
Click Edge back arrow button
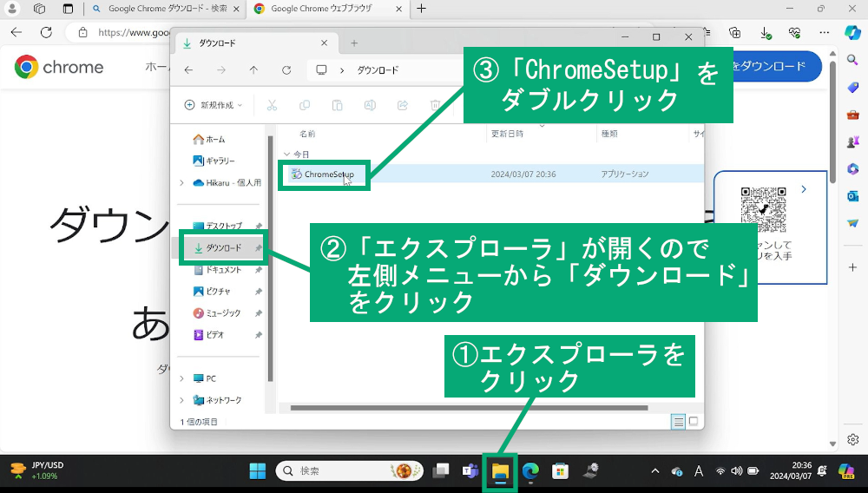click(16, 32)
